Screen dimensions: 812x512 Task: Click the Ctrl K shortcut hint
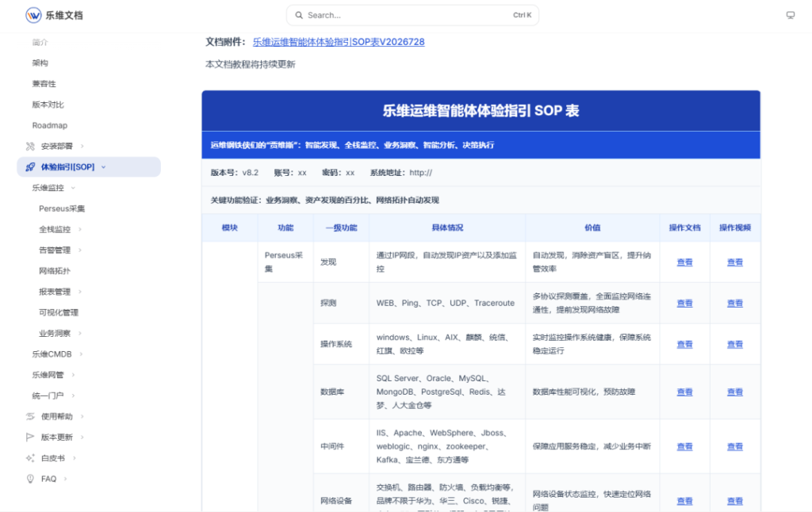click(x=522, y=15)
